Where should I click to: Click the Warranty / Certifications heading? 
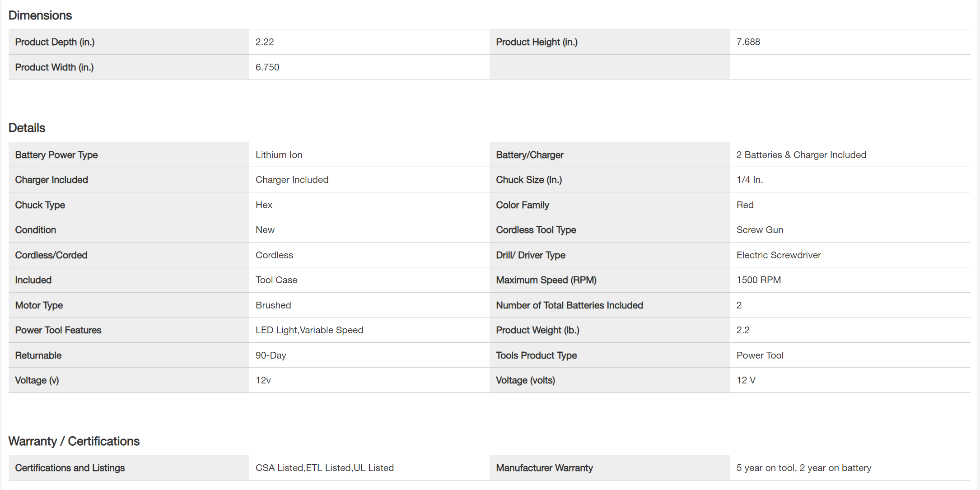tap(74, 441)
